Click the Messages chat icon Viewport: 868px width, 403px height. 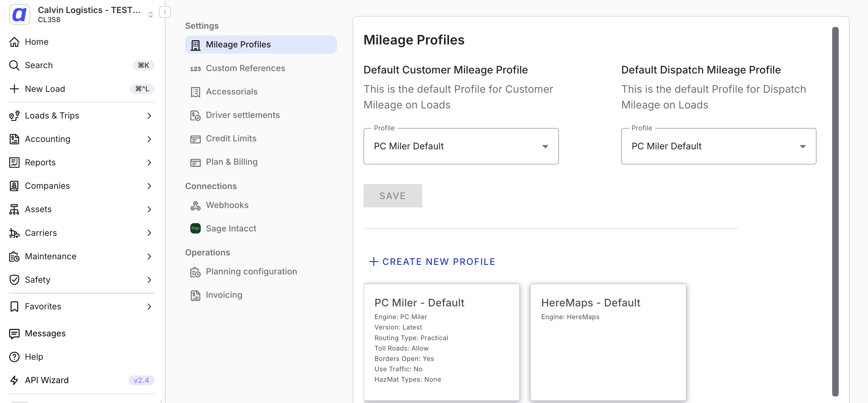[x=14, y=334]
